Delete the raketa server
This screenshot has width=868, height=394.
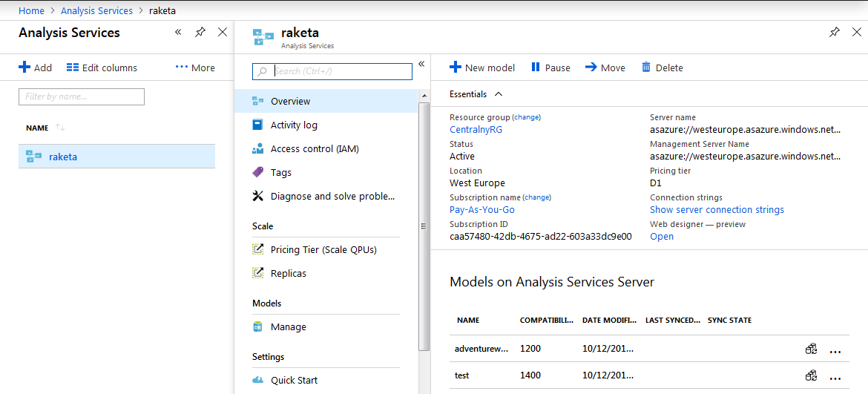click(x=662, y=68)
